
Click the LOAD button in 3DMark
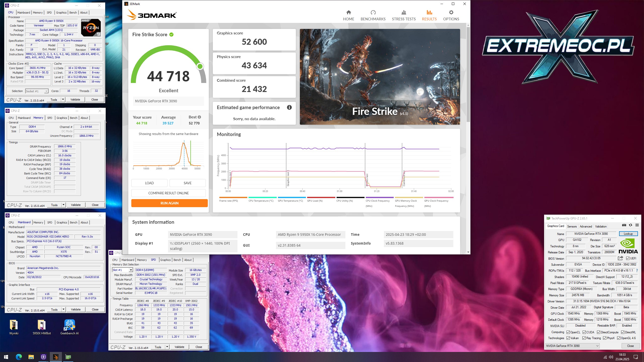149,183
